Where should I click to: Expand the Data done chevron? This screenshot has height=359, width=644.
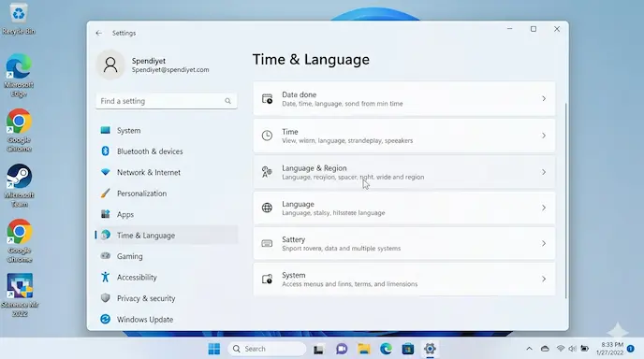point(544,99)
